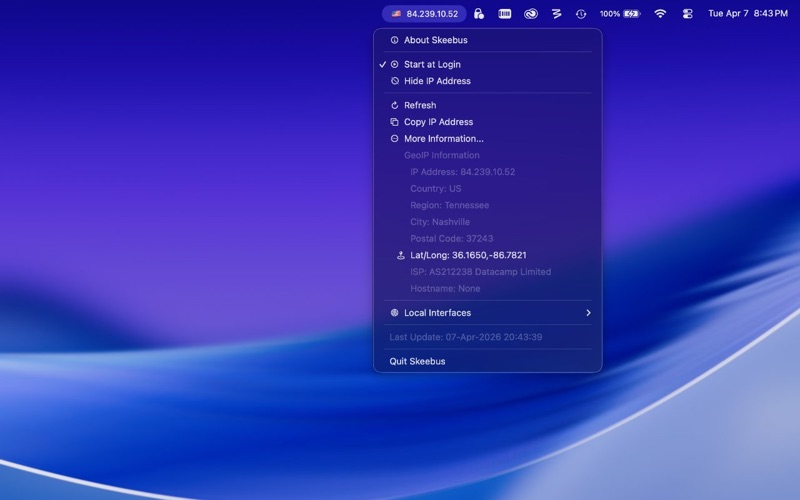Click the info icon beside About Skeebus
The image size is (800, 500).
click(x=394, y=40)
